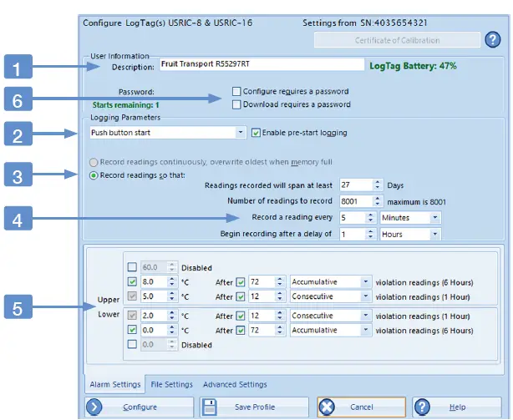Screen dimensions: 513x420
Task: Check the disabled 60.0 upper alarm checkbox
Action: click(132, 267)
